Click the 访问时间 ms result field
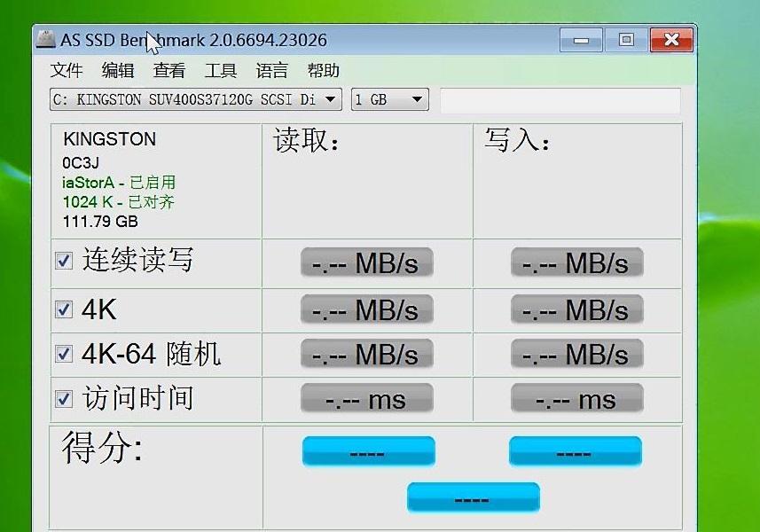This screenshot has height=532, width=760. pos(366,398)
